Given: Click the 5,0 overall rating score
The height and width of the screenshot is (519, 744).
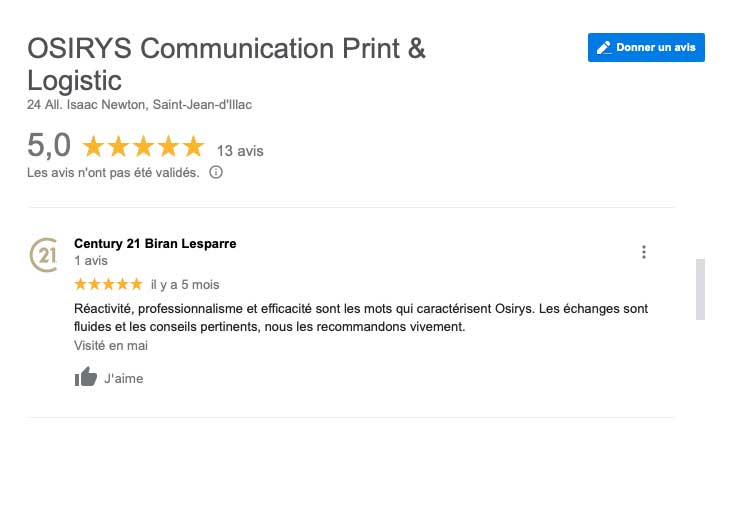Looking at the screenshot, I should [x=49, y=145].
